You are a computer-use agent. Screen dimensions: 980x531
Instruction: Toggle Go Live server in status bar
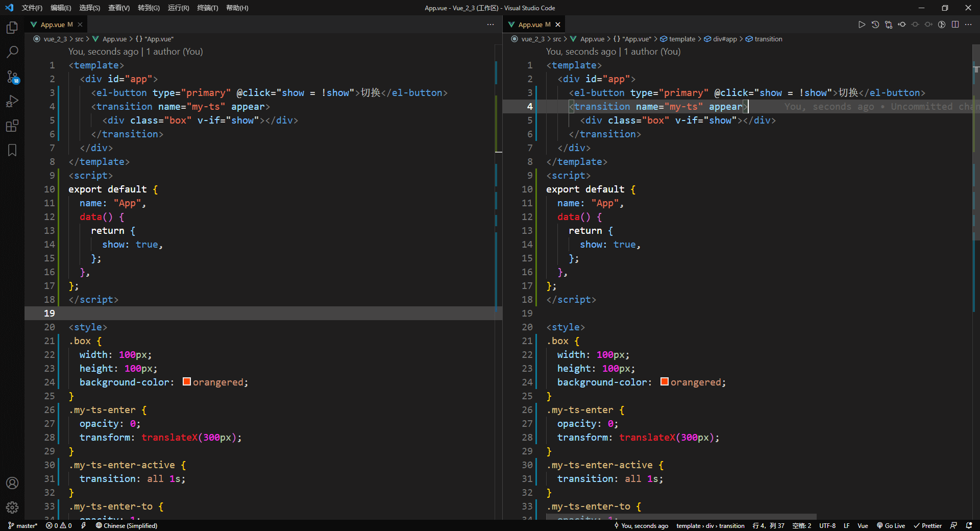[x=891, y=525]
